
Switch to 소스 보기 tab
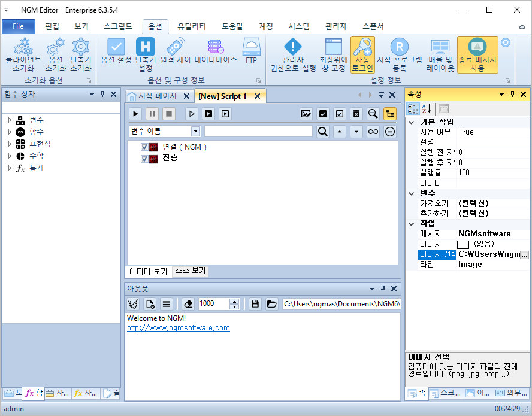(191, 271)
